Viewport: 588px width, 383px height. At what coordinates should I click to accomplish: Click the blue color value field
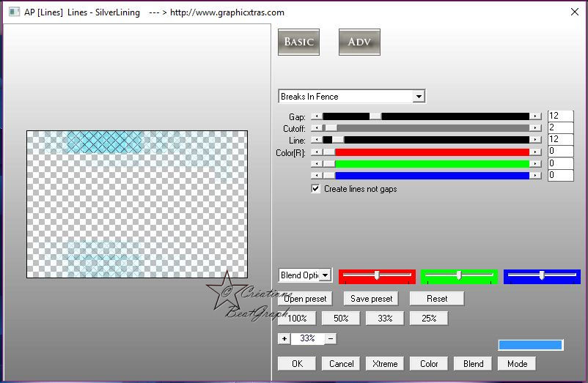coord(560,175)
